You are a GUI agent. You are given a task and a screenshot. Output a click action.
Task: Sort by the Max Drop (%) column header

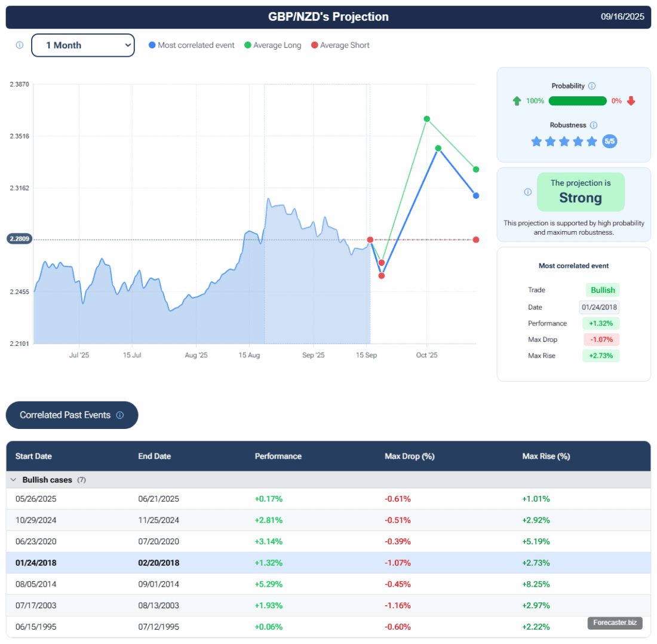pos(409,456)
